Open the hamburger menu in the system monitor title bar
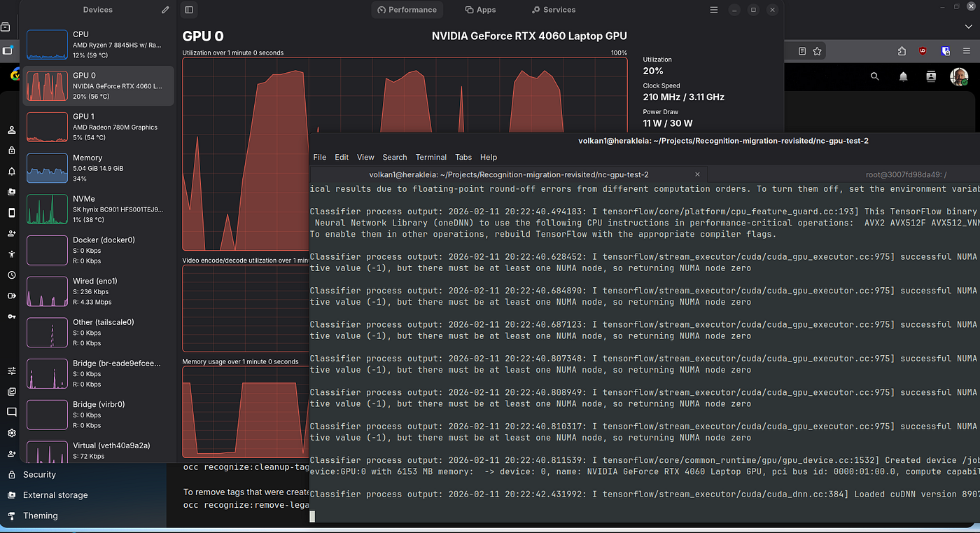Screen dimensions: 980x533 point(713,10)
